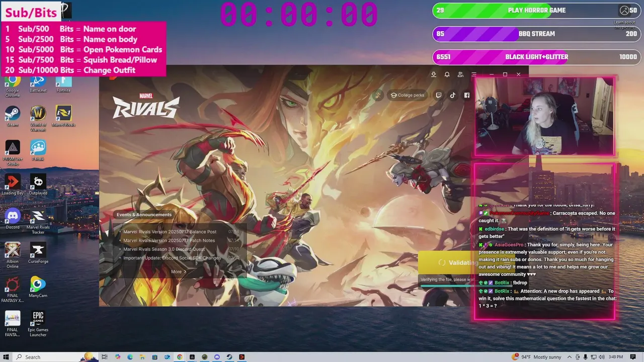Open PRISM Live Studio desktop shortcut
The image size is (644, 362).
tap(13, 153)
